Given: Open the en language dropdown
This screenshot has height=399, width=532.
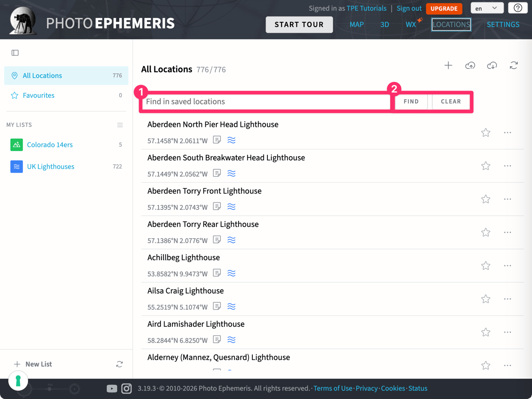Looking at the screenshot, I should pyautogui.click(x=487, y=8).
